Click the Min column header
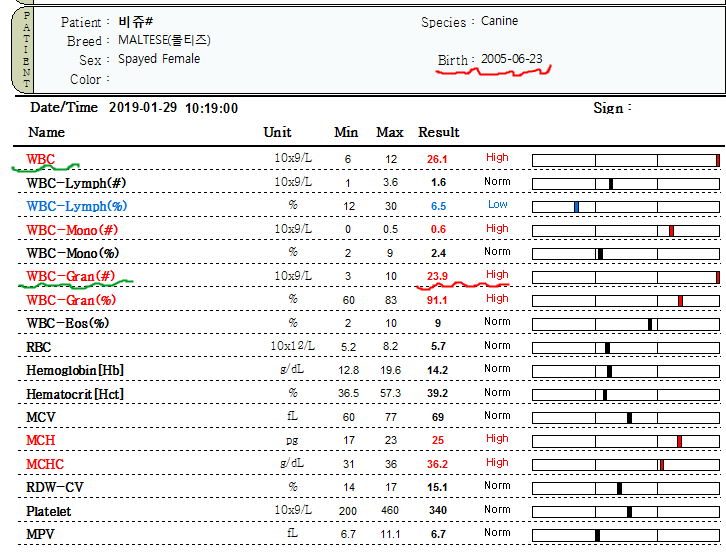This screenshot has height=553, width=726. [346, 132]
